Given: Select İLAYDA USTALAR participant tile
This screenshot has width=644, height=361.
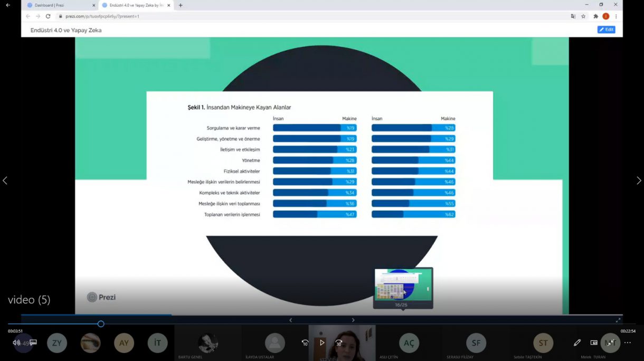Looking at the screenshot, I should point(275,343).
